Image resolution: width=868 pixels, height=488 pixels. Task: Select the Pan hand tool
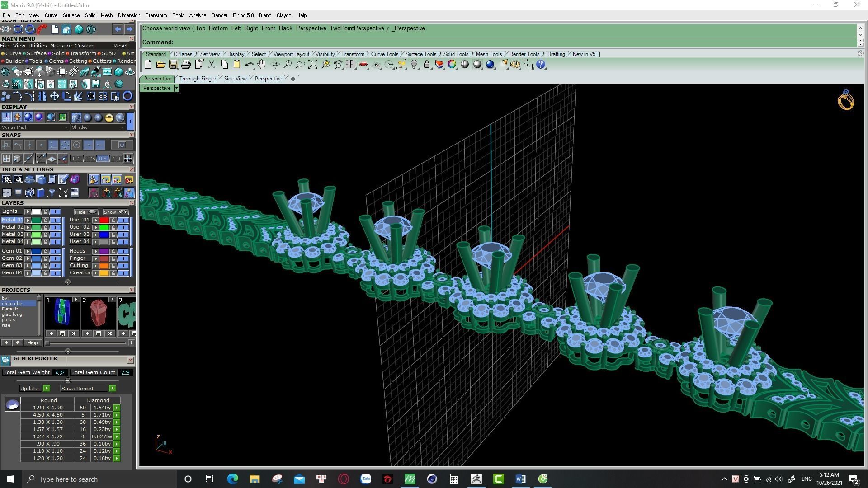coord(262,65)
